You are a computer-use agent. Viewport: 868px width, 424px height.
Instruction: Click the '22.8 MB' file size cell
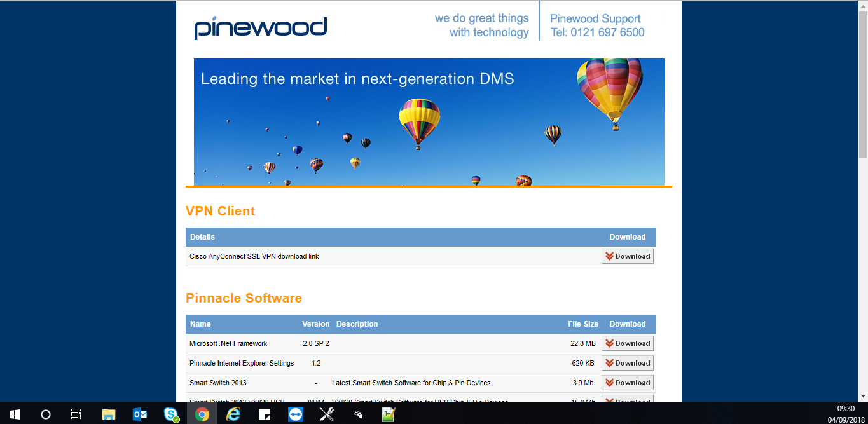(583, 344)
